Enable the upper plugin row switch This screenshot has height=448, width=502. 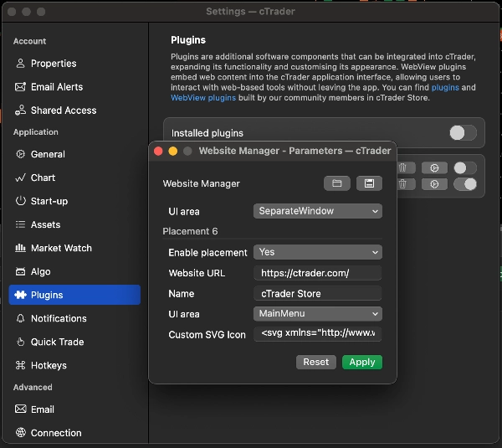point(464,167)
